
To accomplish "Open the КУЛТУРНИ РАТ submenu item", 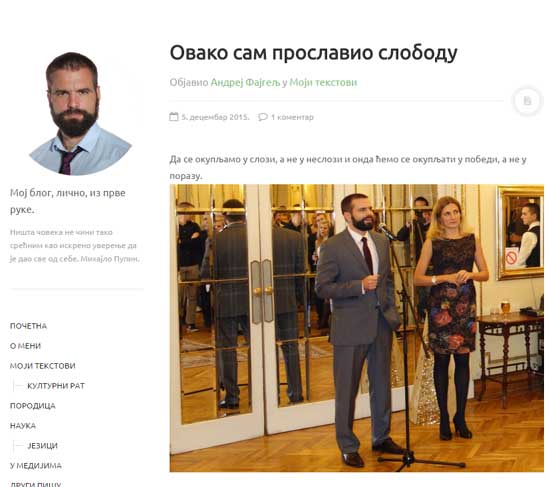I will 56,386.
